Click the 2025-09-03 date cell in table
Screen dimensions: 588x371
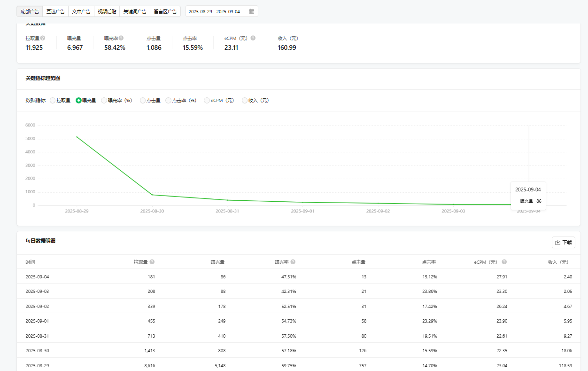pyautogui.click(x=37, y=292)
